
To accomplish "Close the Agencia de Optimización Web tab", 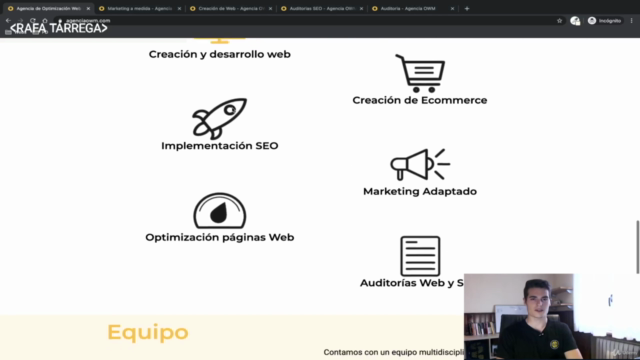I will click(88, 9).
